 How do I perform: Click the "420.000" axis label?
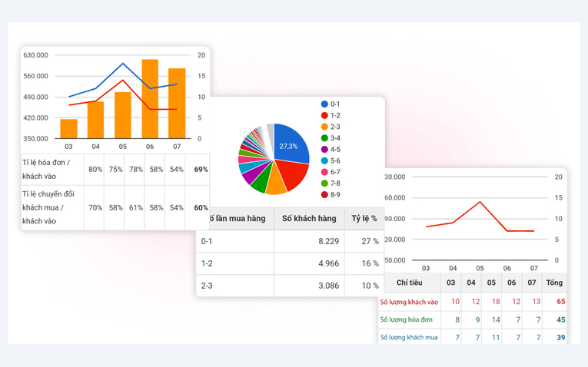click(35, 117)
